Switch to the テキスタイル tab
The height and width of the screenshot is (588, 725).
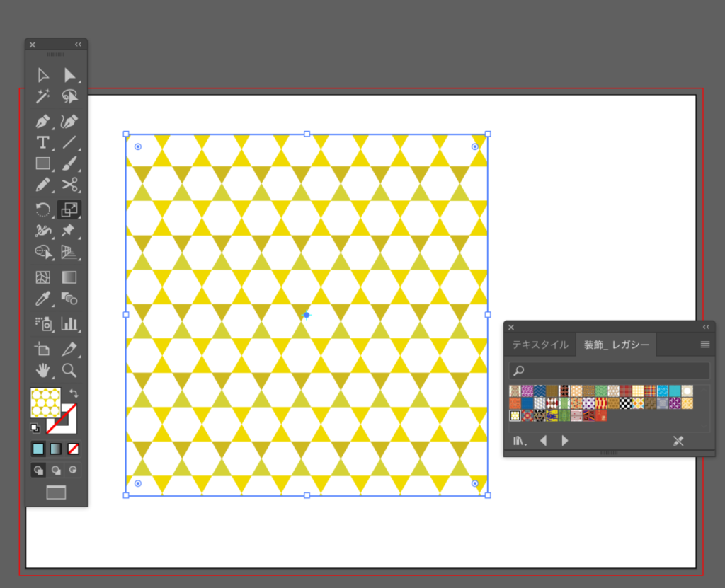(x=540, y=345)
